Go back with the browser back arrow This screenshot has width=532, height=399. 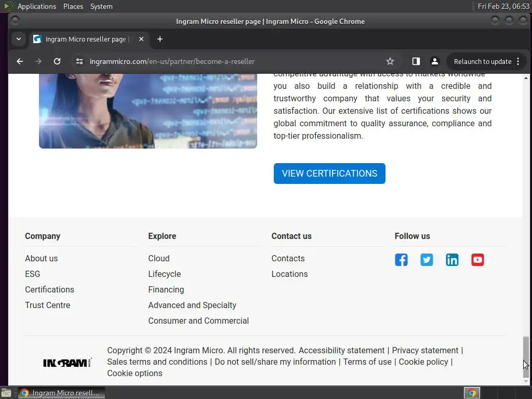coord(20,61)
